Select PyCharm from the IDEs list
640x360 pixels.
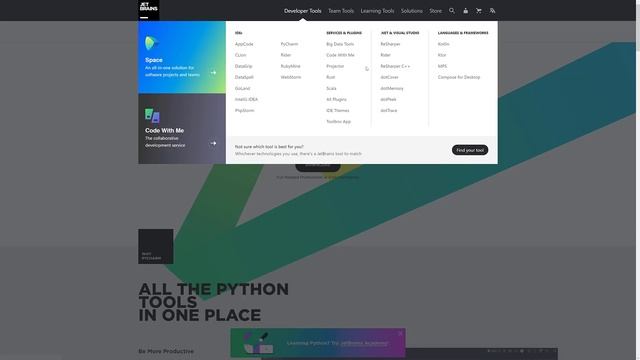coord(289,44)
